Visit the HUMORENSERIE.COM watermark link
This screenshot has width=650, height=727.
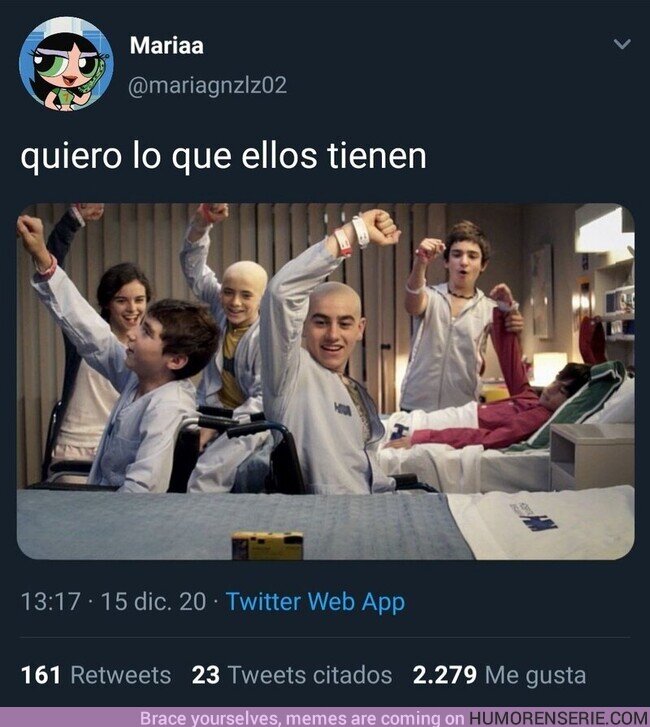(559, 718)
